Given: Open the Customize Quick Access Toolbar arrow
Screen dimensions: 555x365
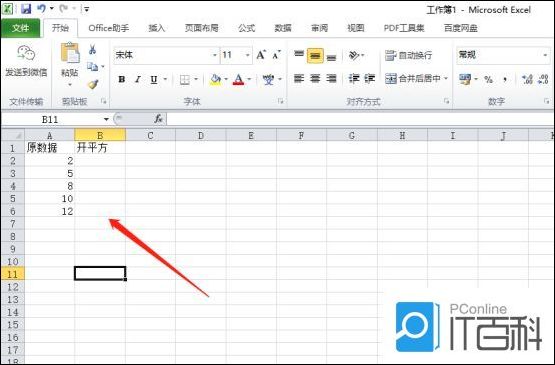Looking at the screenshot, I should 87,9.
